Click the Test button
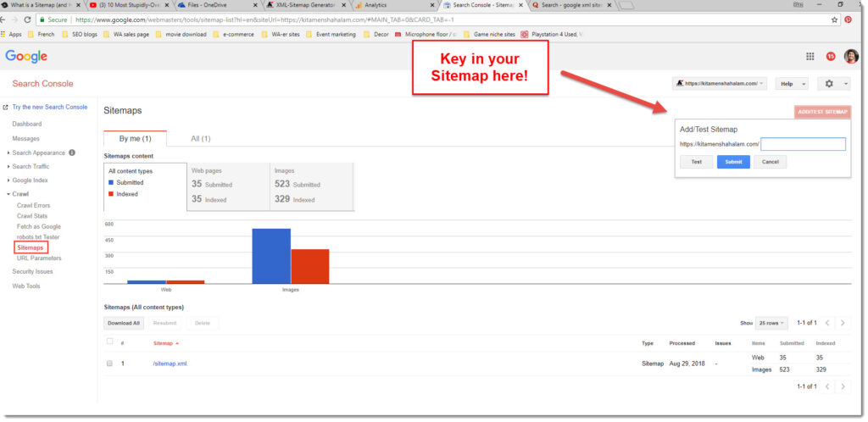 [x=697, y=162]
